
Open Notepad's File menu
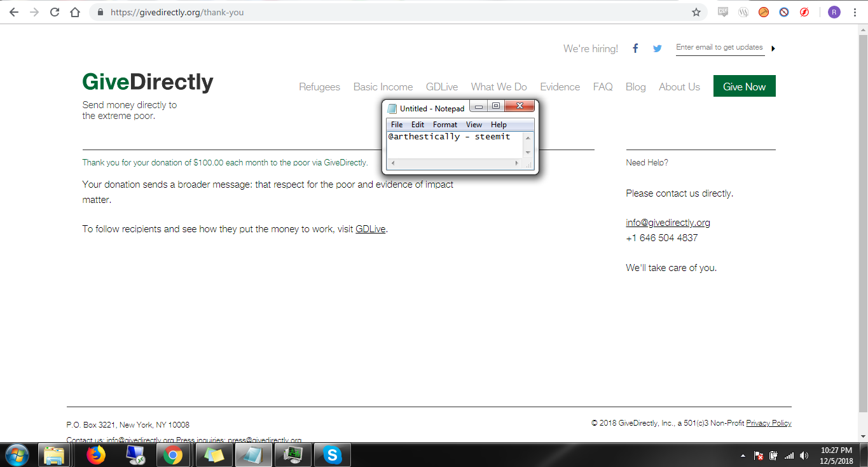[x=397, y=125]
